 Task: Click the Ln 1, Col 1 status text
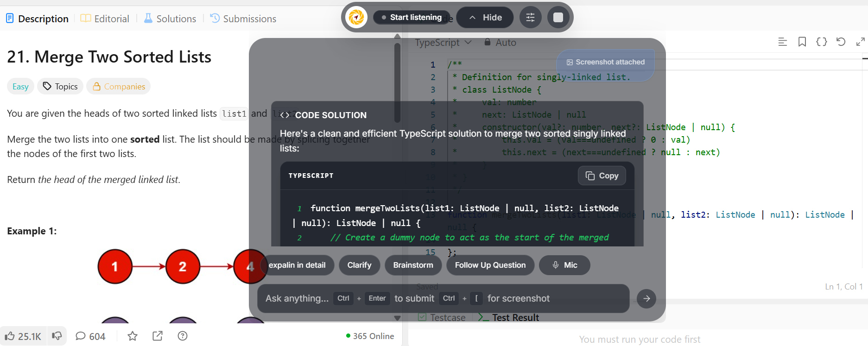pos(844,287)
